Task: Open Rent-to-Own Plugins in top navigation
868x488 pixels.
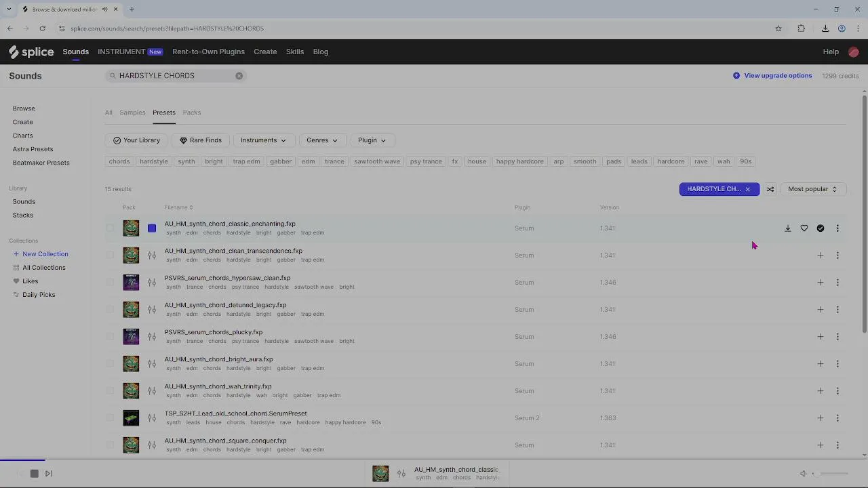Action: 208,52
